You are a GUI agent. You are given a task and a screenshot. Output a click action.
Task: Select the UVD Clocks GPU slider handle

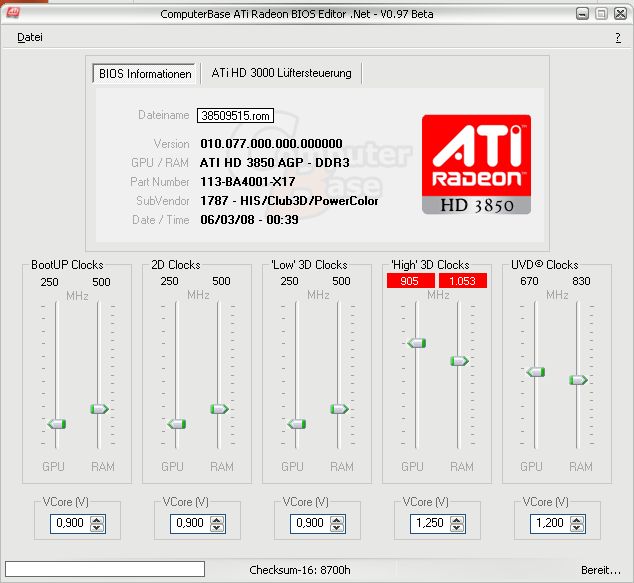[536, 372]
